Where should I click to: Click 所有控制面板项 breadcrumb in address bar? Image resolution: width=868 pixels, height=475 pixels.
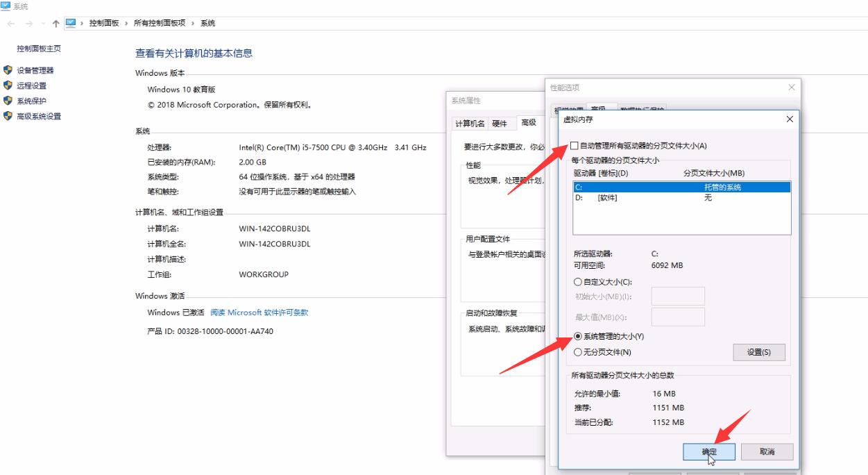click(160, 24)
